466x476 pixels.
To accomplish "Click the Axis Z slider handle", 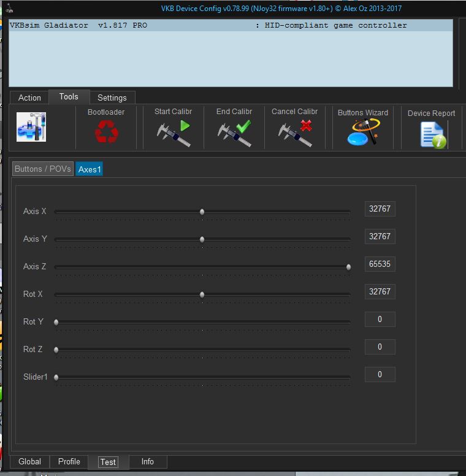I will coord(348,267).
